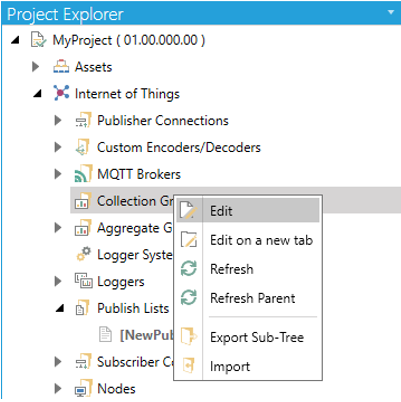401x402 pixels.
Task: Click the Logger System gear icon
Action: coord(83,254)
